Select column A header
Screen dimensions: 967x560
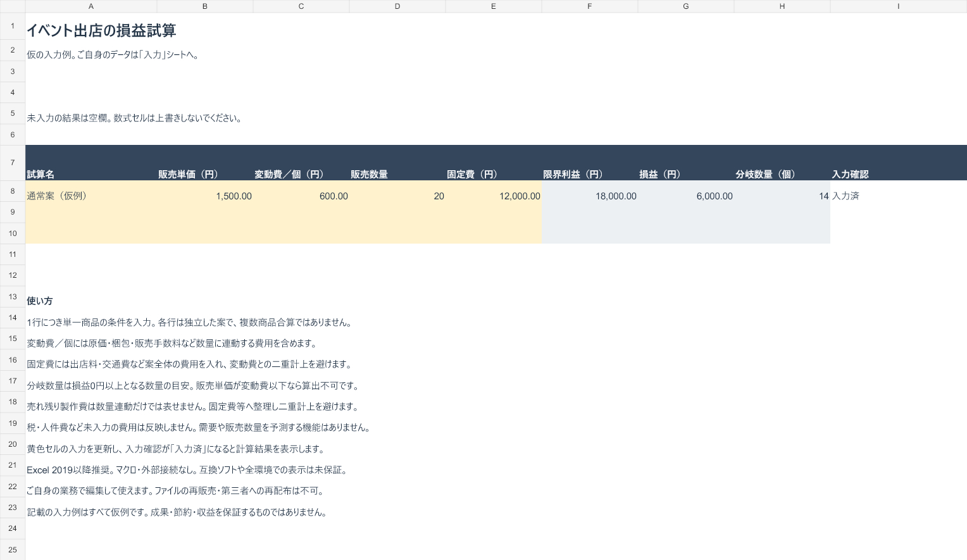[91, 6]
